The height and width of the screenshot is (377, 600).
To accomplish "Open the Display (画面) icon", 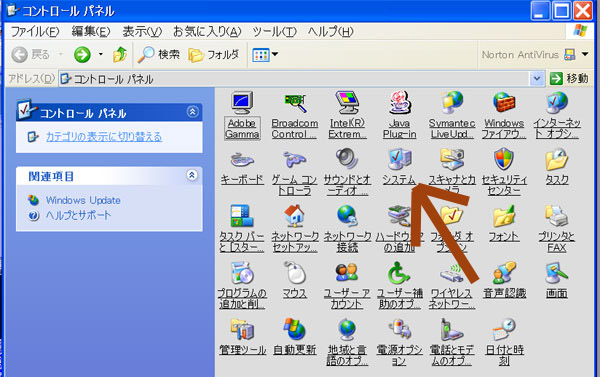I will [x=557, y=273].
